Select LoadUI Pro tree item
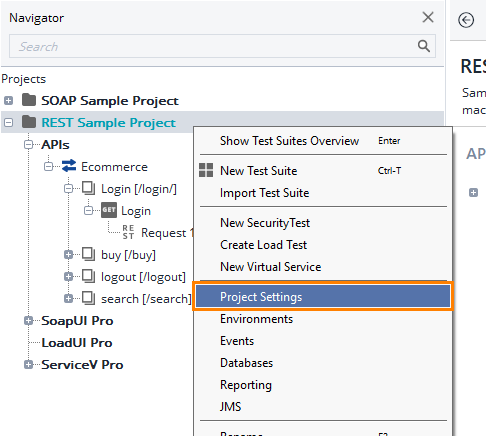486x436 pixels. (77, 343)
